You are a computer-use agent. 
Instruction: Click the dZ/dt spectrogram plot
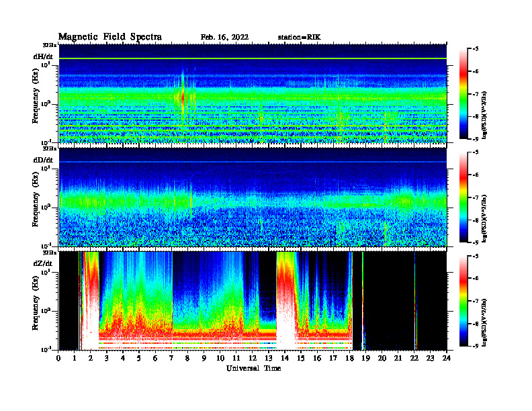[253, 301]
